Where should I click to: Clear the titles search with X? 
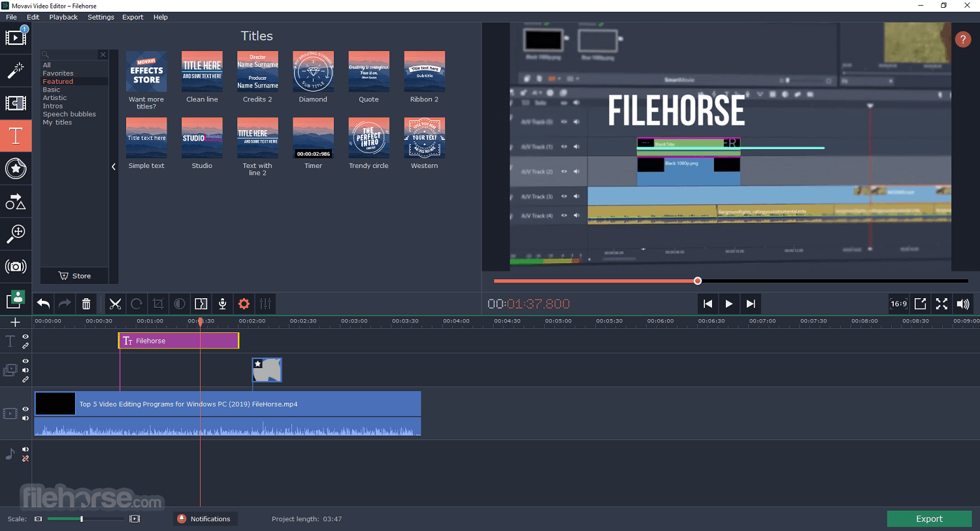point(103,54)
